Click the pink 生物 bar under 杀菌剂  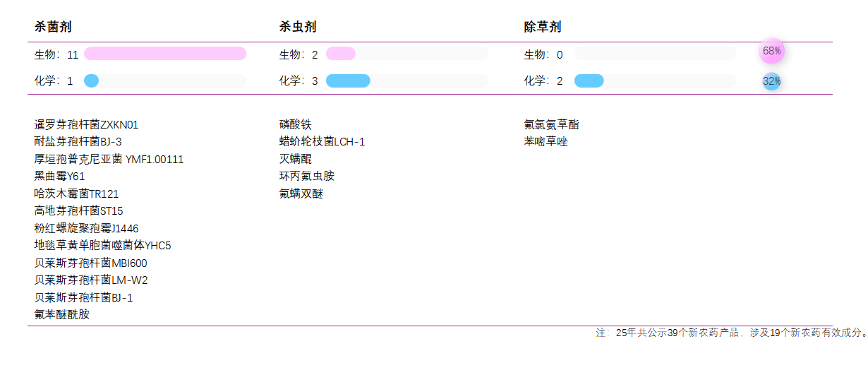click(165, 54)
